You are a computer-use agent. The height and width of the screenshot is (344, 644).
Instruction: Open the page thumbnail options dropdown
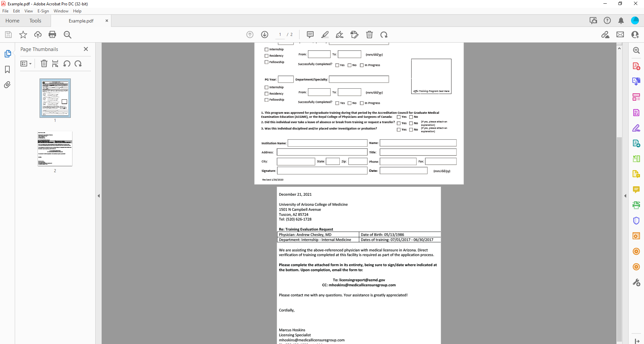click(x=26, y=63)
